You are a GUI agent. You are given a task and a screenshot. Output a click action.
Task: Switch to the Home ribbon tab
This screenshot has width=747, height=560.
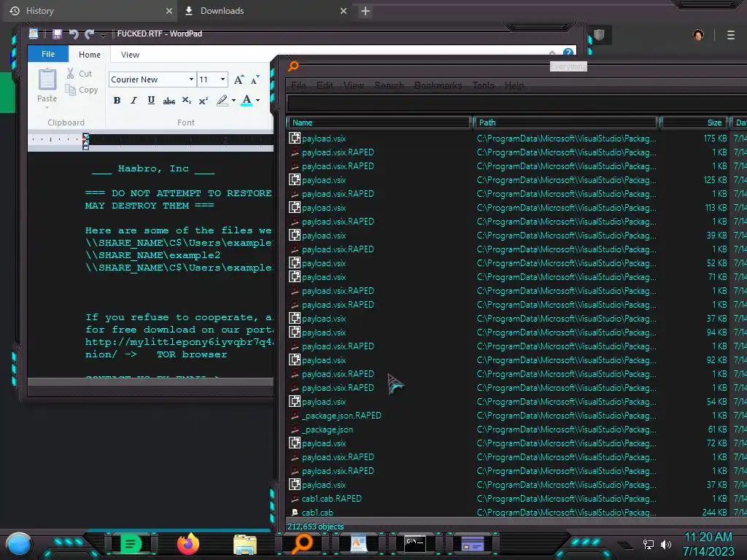point(90,55)
